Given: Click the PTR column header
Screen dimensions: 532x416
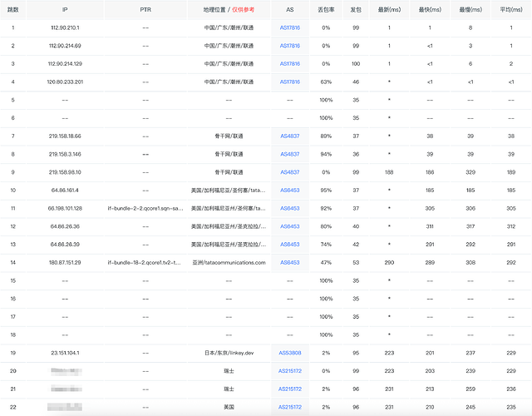Looking at the screenshot, I should pyautogui.click(x=145, y=10).
